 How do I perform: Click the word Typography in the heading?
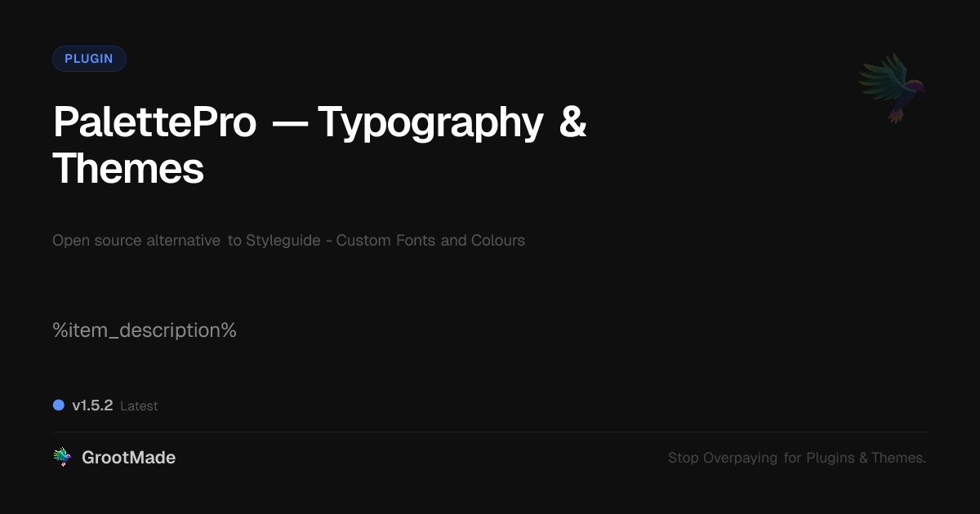coord(430,122)
